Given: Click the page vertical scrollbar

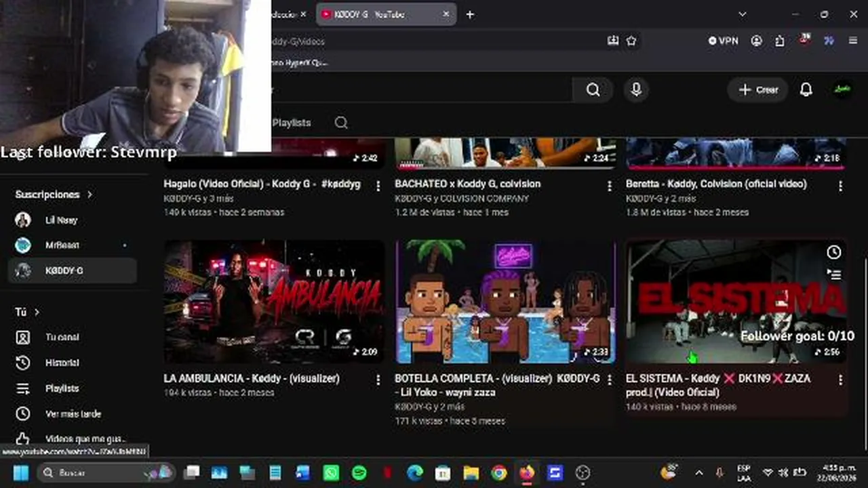Looking at the screenshot, I should point(865,352).
